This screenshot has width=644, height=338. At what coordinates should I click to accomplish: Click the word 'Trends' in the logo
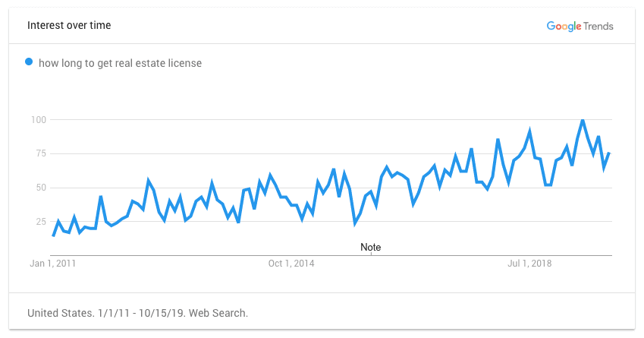(598, 27)
